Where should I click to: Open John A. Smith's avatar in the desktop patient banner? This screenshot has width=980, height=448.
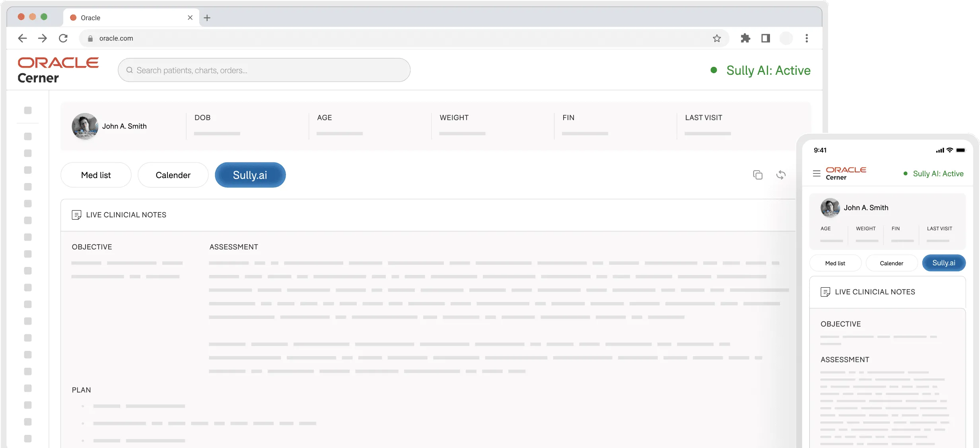coord(85,126)
